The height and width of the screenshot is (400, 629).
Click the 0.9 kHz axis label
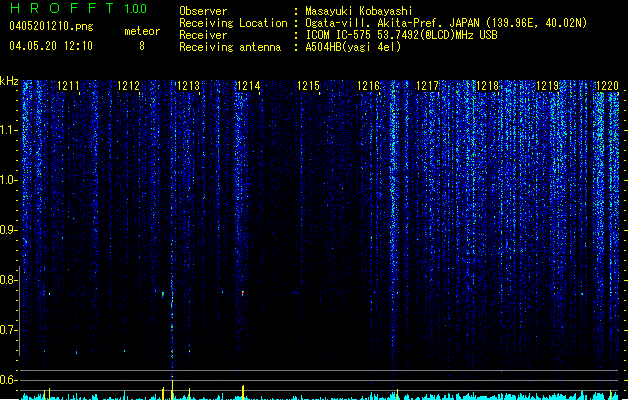tap(8, 230)
